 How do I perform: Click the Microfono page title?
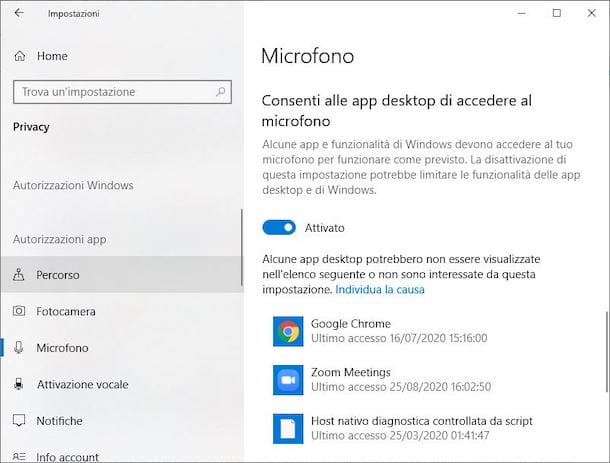307,56
